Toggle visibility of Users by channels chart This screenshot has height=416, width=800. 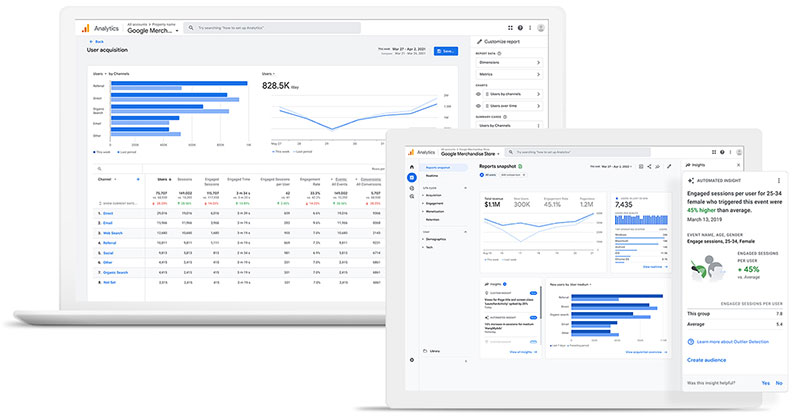478,94
